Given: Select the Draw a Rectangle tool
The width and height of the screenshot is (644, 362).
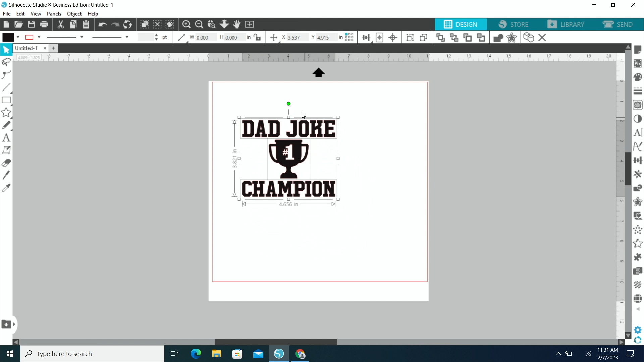Looking at the screenshot, I should (x=6, y=100).
